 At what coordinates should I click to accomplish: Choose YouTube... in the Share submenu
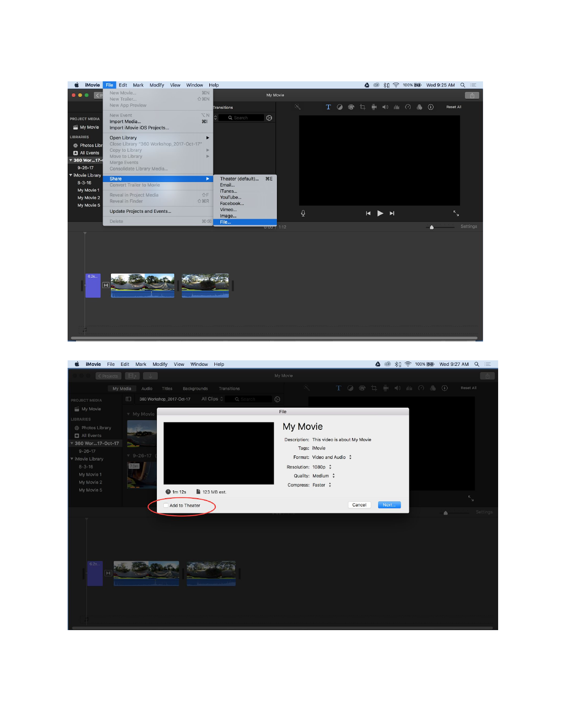[x=245, y=197]
